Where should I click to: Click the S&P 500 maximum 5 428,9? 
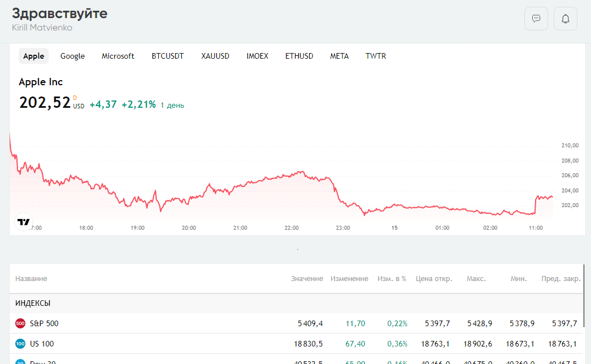480,323
